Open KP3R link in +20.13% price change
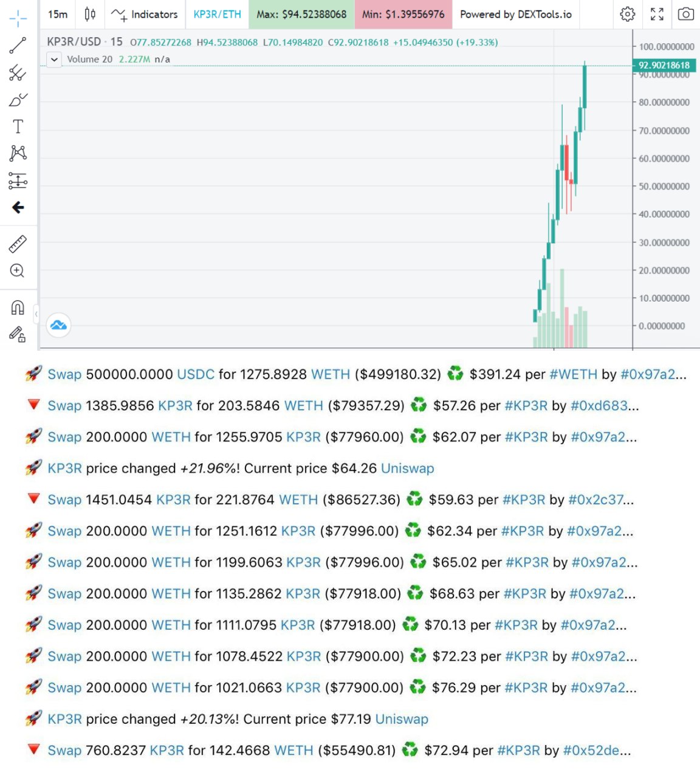Image resolution: width=700 pixels, height=778 pixels. click(65, 719)
